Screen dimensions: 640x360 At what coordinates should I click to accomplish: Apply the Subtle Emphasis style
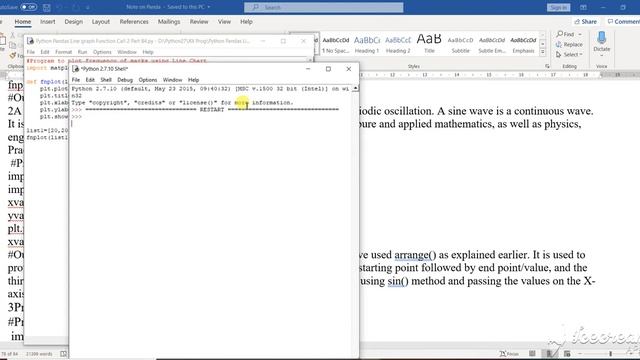(492, 45)
